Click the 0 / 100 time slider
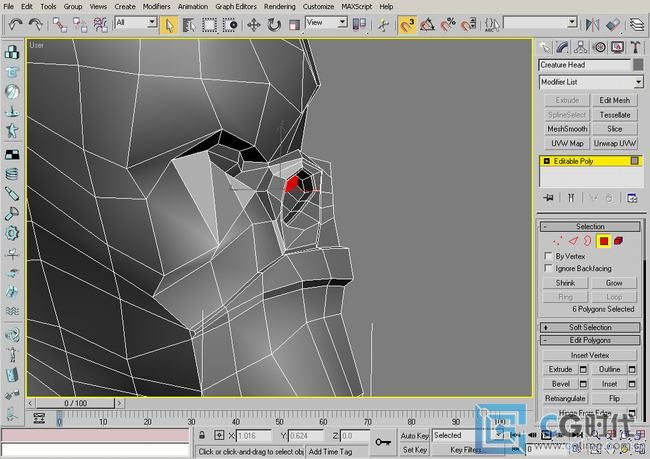650x459 pixels. (75, 403)
